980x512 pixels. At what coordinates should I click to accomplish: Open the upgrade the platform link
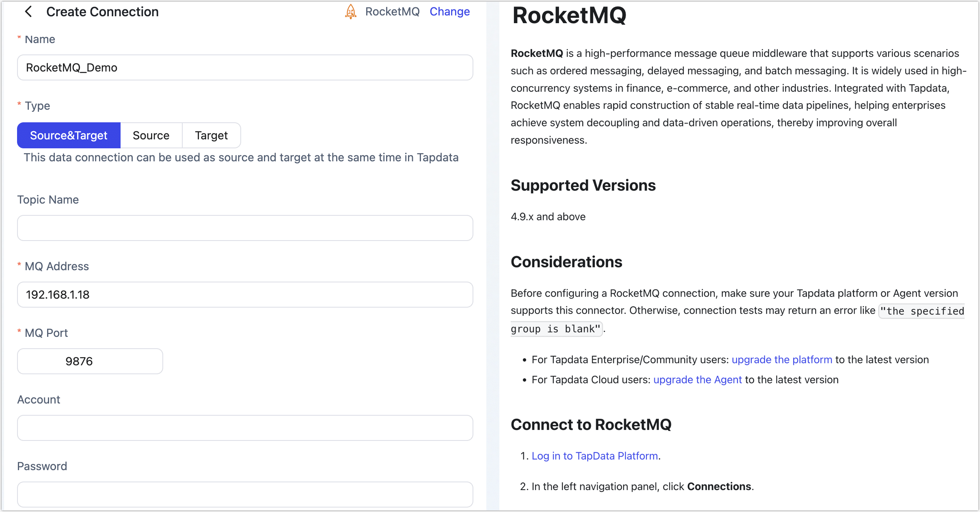pyautogui.click(x=781, y=359)
